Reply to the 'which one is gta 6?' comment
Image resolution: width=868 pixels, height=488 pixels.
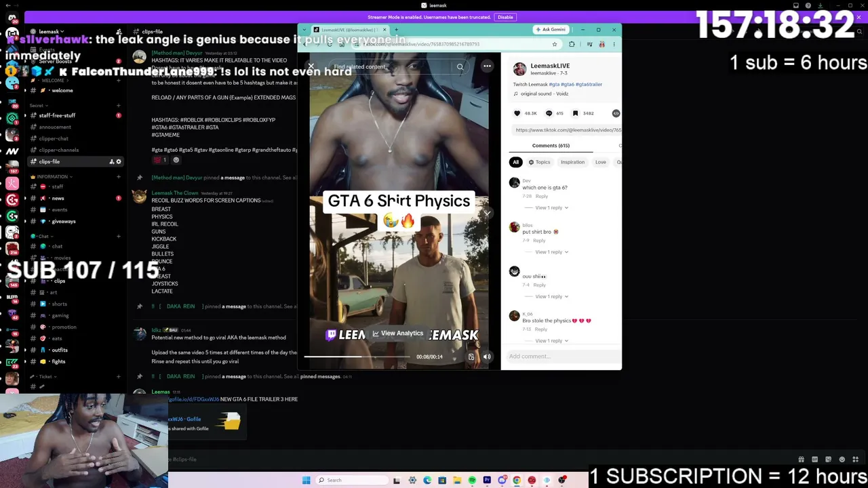[541, 197]
